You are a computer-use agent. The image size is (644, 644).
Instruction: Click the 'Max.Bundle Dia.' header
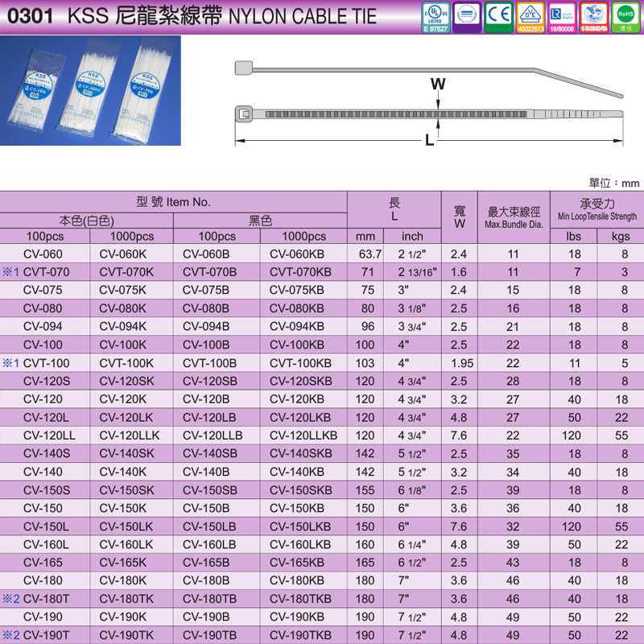coord(514,225)
